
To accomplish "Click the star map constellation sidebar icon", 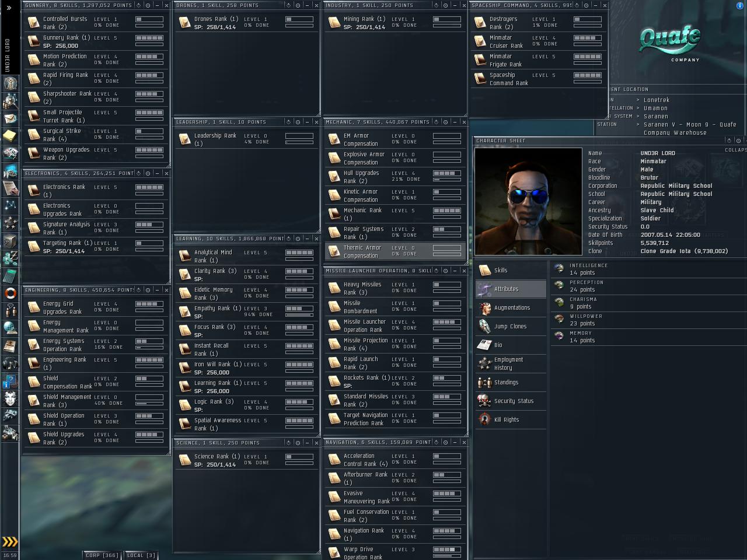I will [10, 205].
